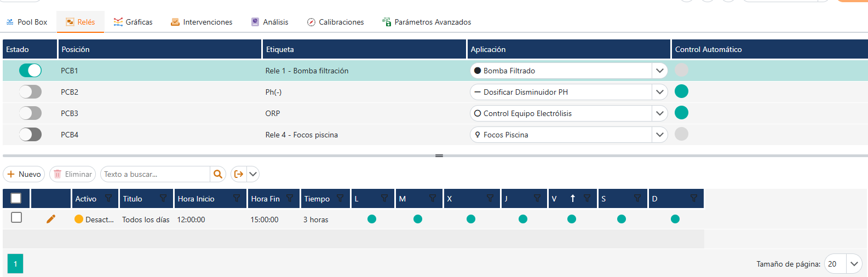This screenshot has width=868, height=277.
Task: Expand the Bomba Filtrado application dropdown
Action: pos(660,71)
